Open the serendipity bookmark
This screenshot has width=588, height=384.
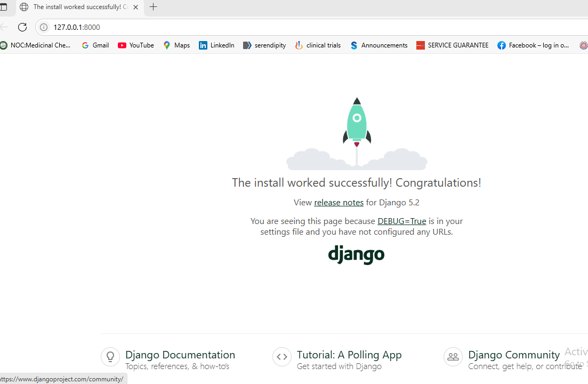coord(264,45)
